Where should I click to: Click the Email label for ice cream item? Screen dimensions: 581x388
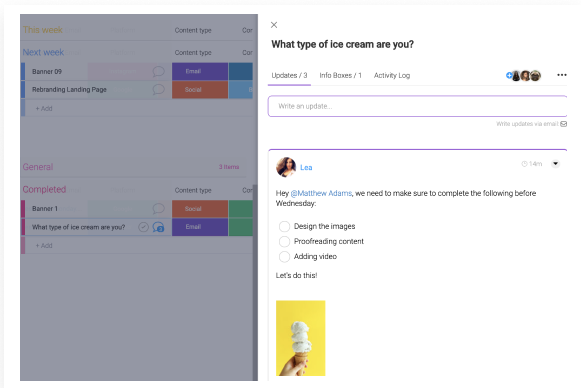(200, 227)
